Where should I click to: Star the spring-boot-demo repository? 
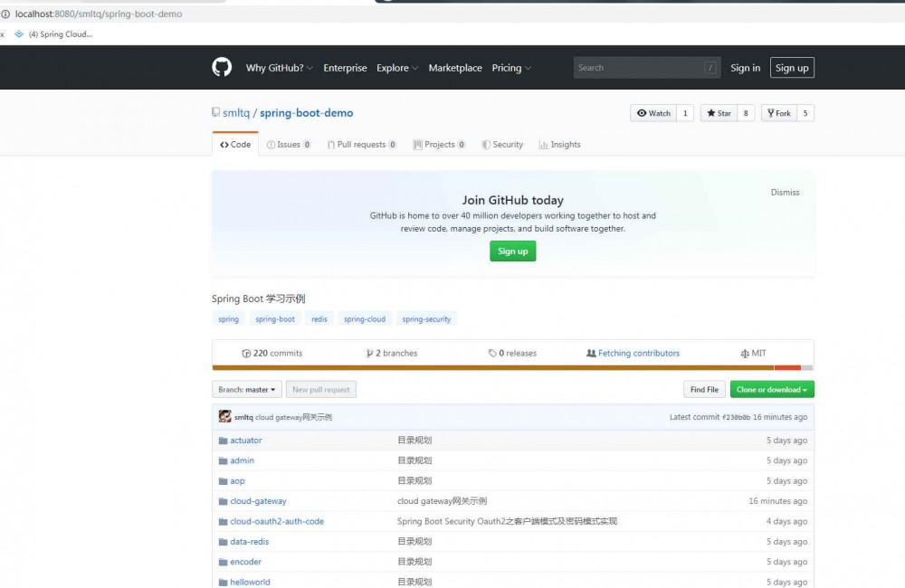tap(722, 112)
